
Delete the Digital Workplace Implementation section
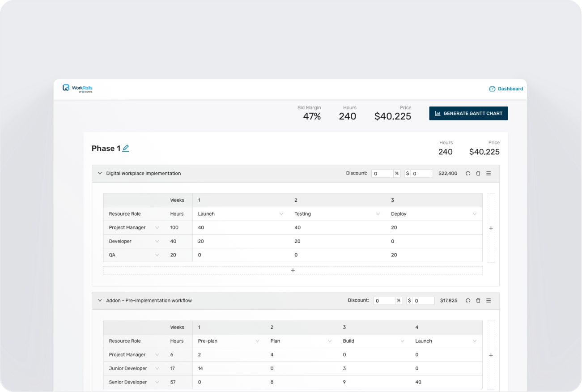[x=478, y=173]
